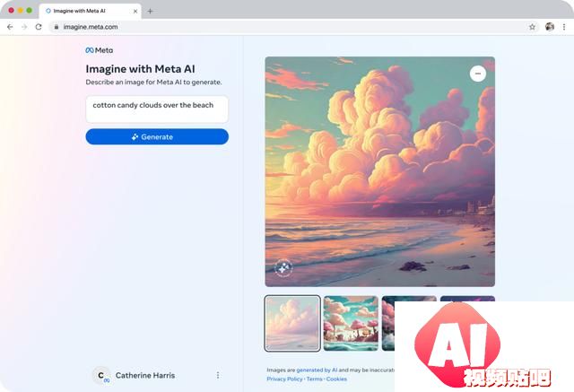Click the Generate button
This screenshot has height=392, width=574.
click(157, 137)
